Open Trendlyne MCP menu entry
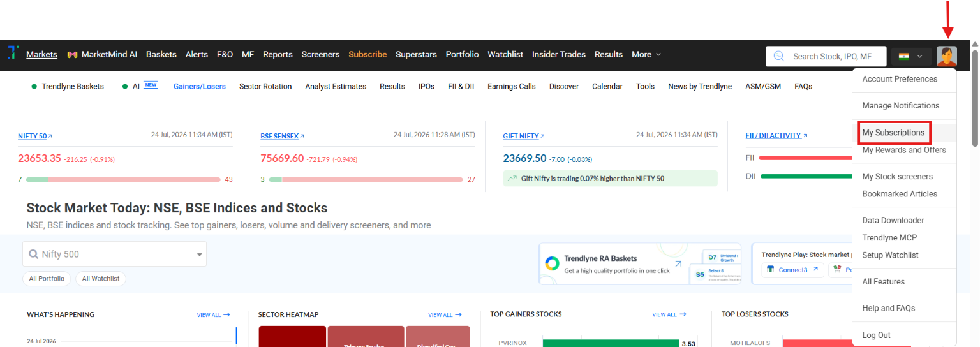This screenshot has height=347, width=980. [889, 237]
